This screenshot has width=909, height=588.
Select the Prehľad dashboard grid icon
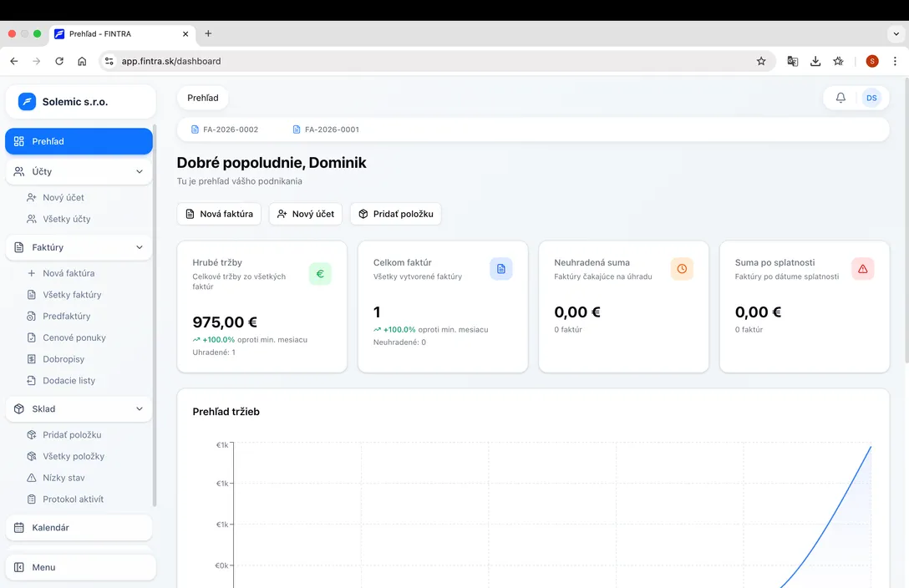tap(18, 141)
